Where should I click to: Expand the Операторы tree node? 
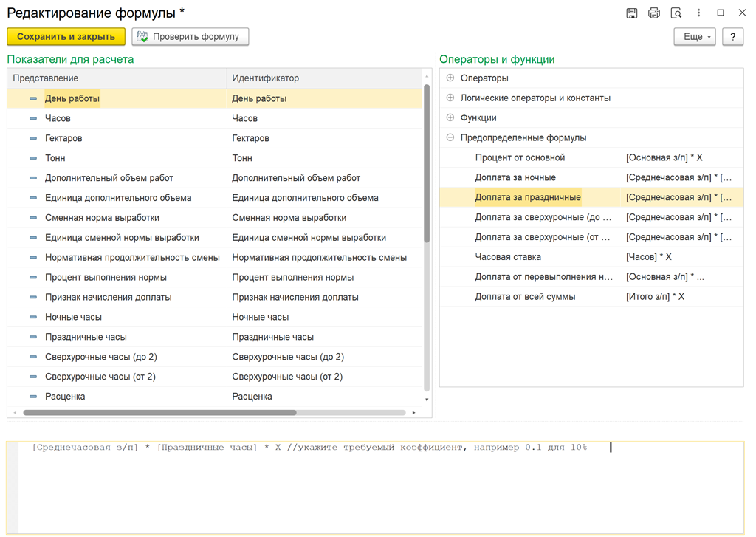tap(450, 78)
